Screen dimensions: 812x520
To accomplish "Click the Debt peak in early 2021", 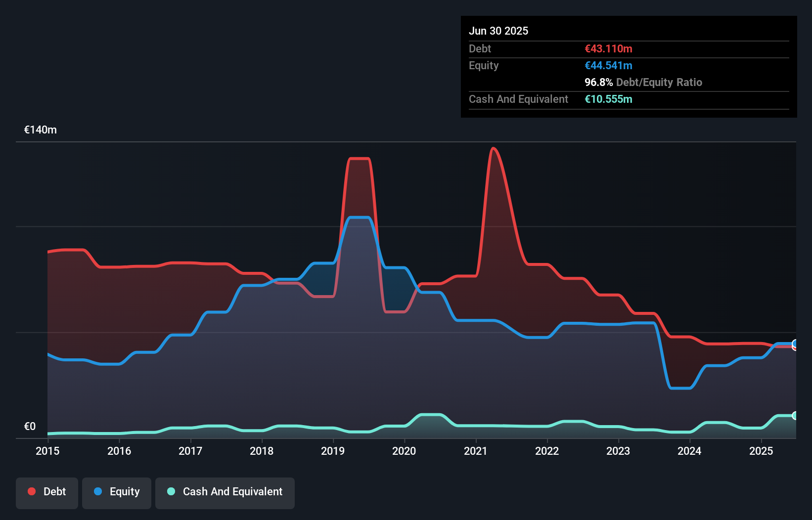I will 493,148.
